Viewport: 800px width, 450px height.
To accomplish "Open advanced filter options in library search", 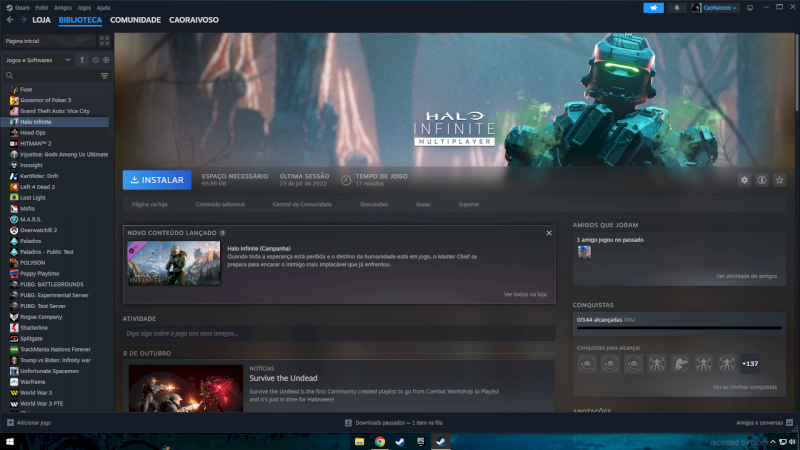I will [x=104, y=76].
